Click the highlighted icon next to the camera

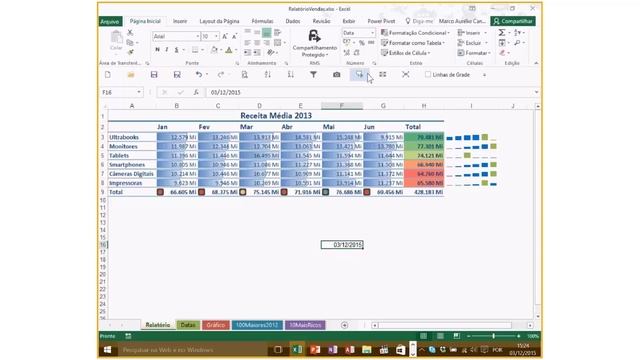(359, 75)
